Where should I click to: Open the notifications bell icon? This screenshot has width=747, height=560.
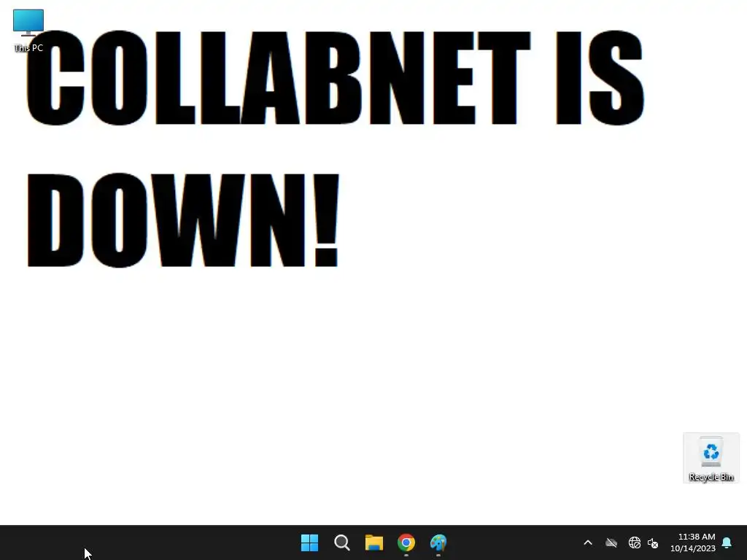727,542
